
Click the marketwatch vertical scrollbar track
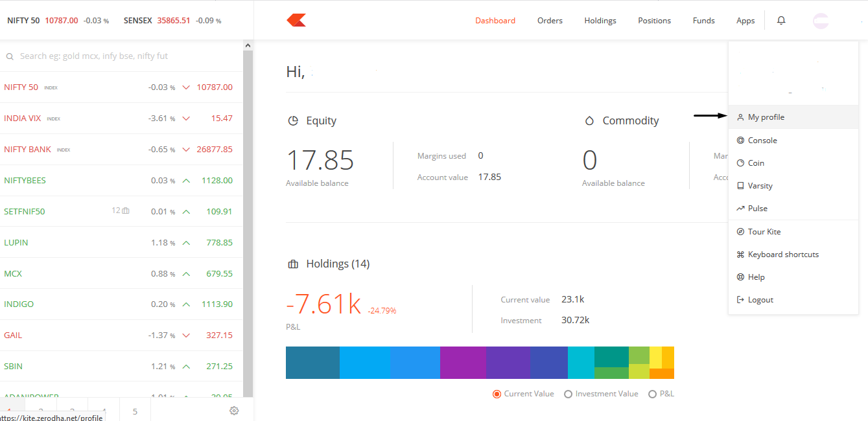pos(248,223)
